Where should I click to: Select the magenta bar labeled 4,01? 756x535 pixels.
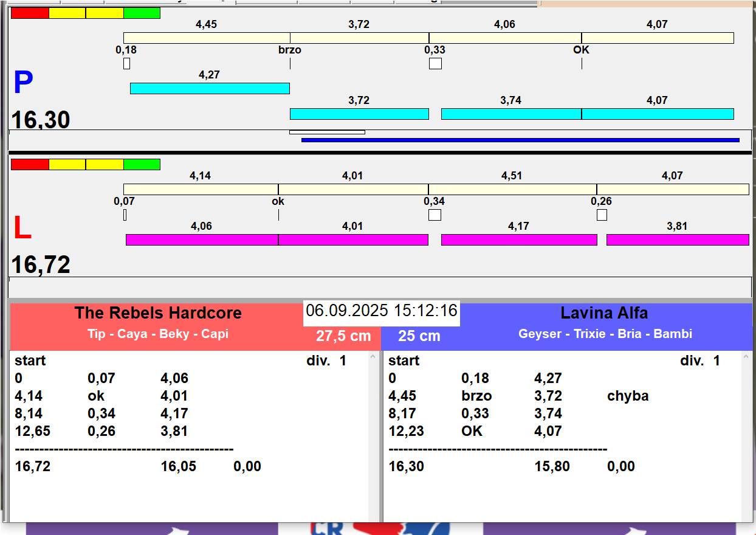tap(353, 240)
